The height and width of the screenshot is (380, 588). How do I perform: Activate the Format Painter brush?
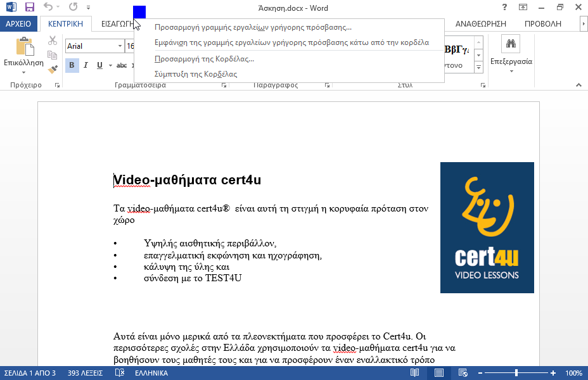click(x=53, y=69)
